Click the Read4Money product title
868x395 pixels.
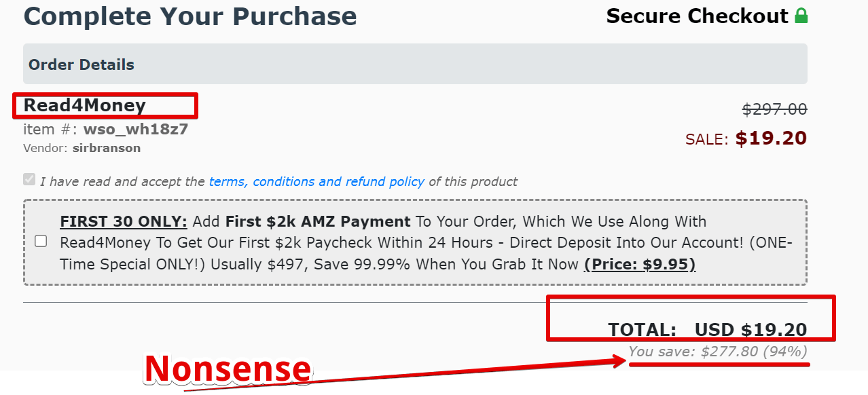85,105
